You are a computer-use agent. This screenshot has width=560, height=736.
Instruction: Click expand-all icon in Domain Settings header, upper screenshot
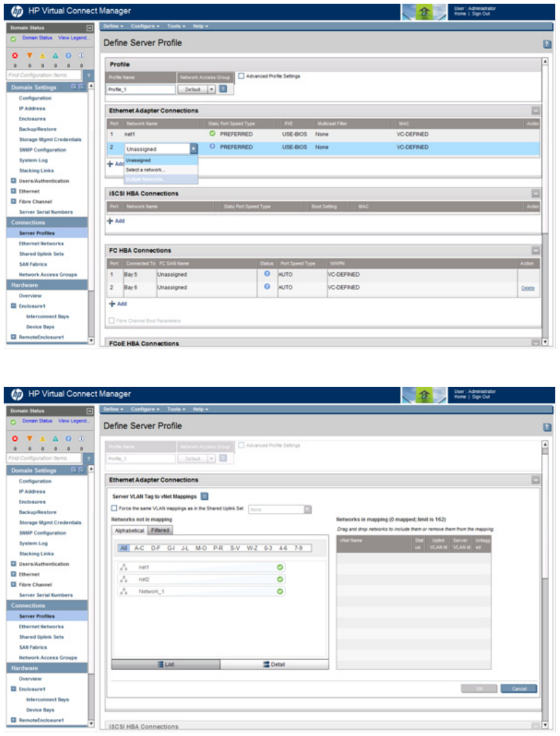74,87
